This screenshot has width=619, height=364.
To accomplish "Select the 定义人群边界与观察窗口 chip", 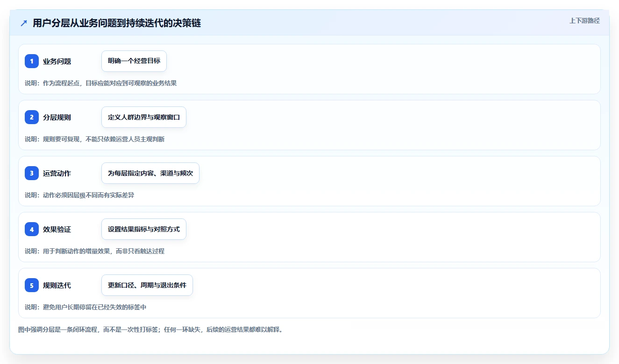I will pyautogui.click(x=144, y=117).
